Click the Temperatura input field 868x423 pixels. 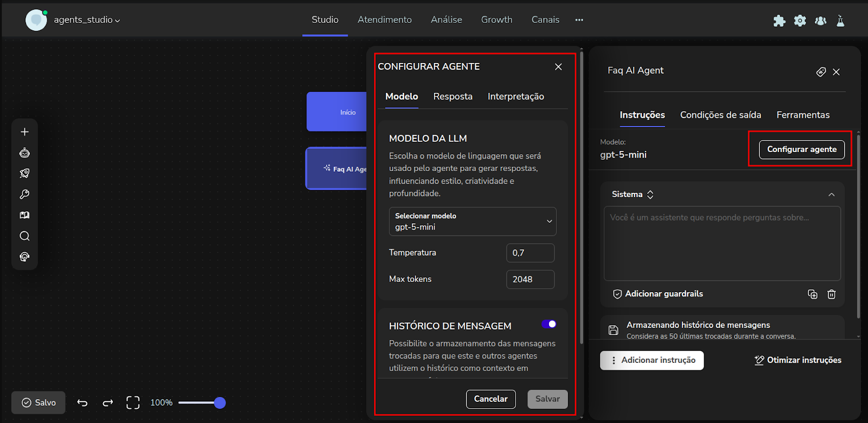(x=530, y=253)
